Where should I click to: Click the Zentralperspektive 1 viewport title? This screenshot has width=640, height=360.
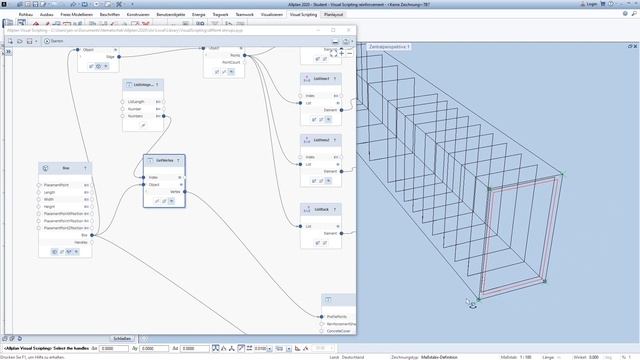[x=389, y=47]
